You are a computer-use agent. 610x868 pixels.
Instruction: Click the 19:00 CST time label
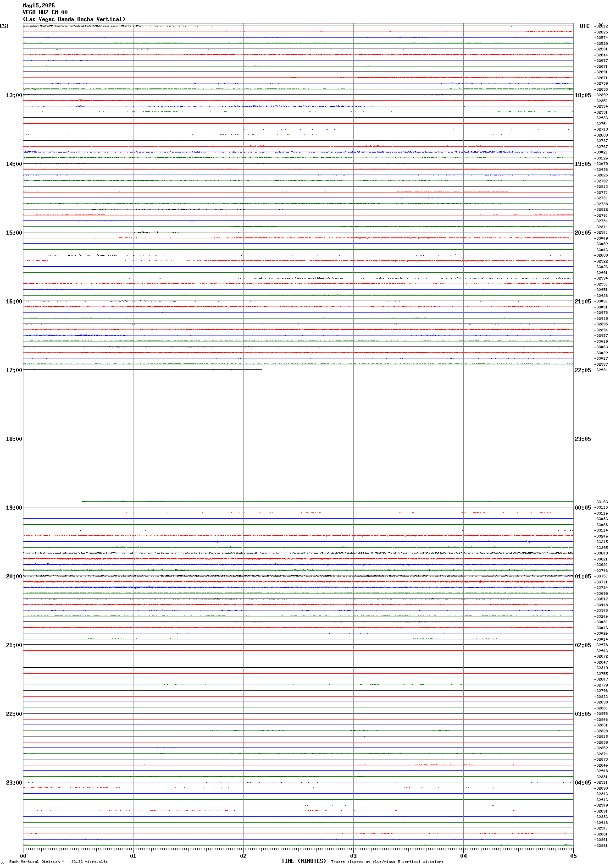coord(14,508)
